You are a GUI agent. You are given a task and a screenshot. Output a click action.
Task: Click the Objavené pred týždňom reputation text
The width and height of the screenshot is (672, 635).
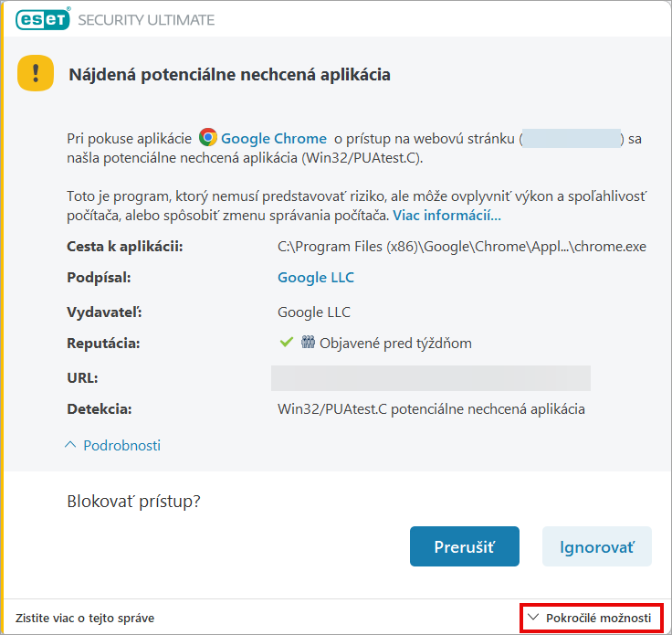[x=395, y=343]
